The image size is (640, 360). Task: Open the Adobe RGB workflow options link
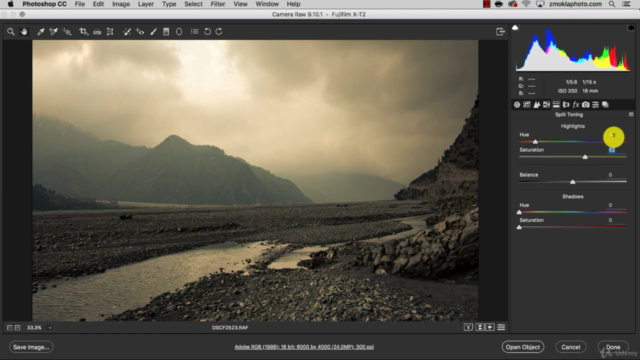[304, 347]
